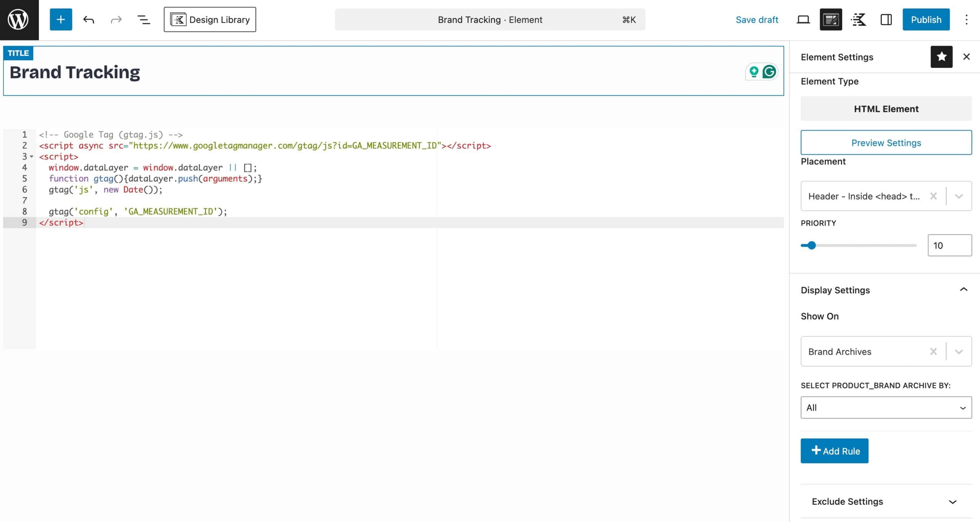Remove the Brand Archives show-on rule

[x=933, y=351]
